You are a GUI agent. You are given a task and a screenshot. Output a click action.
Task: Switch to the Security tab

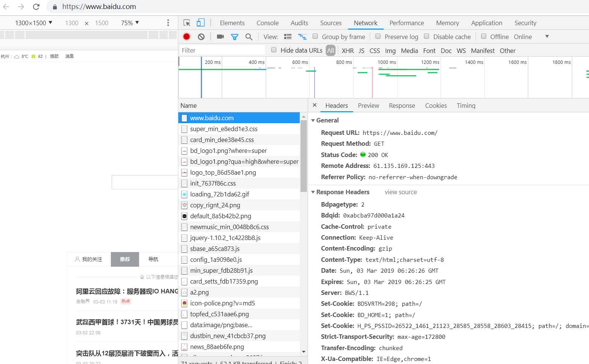525,23
